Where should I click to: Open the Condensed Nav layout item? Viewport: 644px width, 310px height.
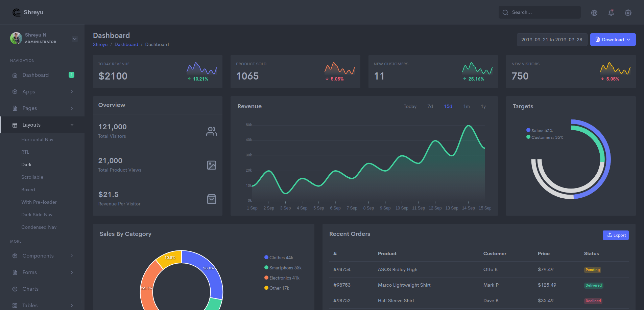[39, 227]
